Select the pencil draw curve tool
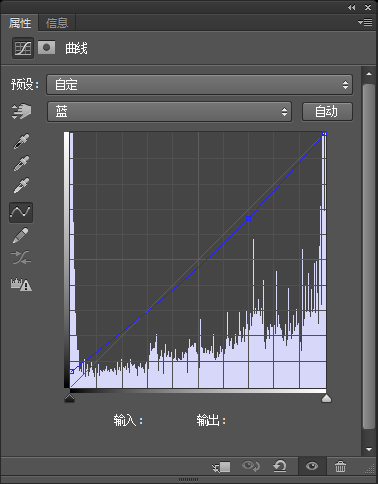This screenshot has width=378, height=484. click(20, 236)
